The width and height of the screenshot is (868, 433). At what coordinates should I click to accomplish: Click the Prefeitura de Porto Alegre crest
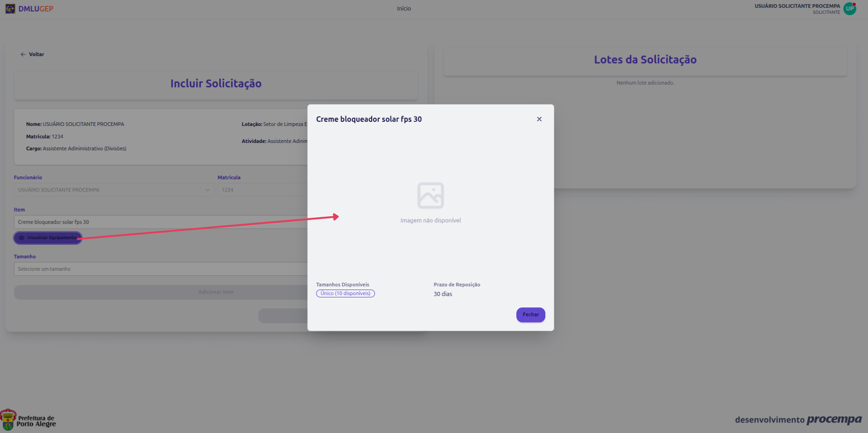[8, 420]
